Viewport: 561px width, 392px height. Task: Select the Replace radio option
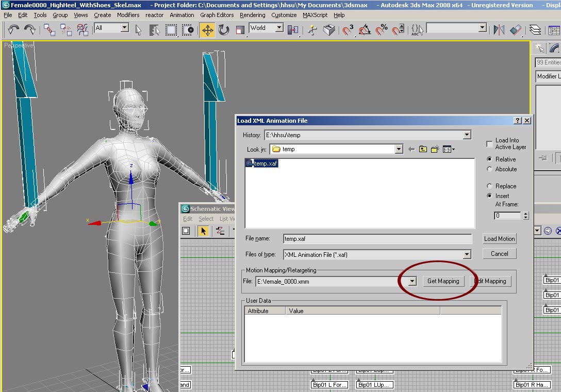(x=489, y=186)
